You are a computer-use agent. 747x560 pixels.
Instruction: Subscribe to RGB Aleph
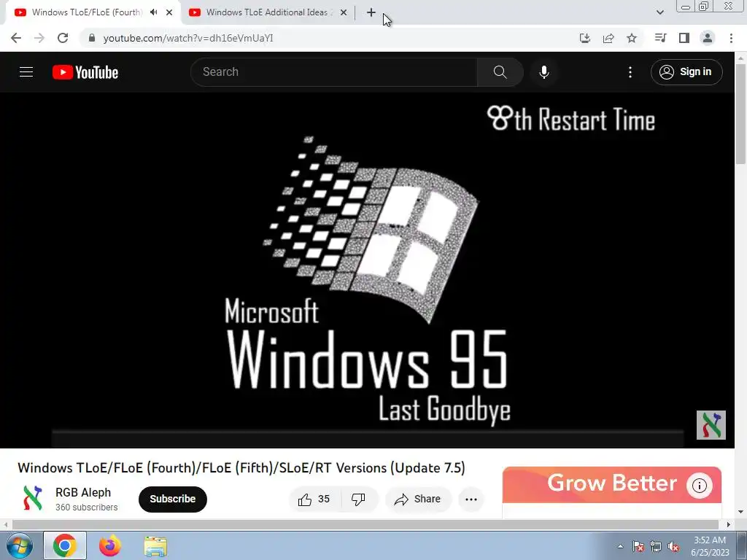[x=172, y=499]
